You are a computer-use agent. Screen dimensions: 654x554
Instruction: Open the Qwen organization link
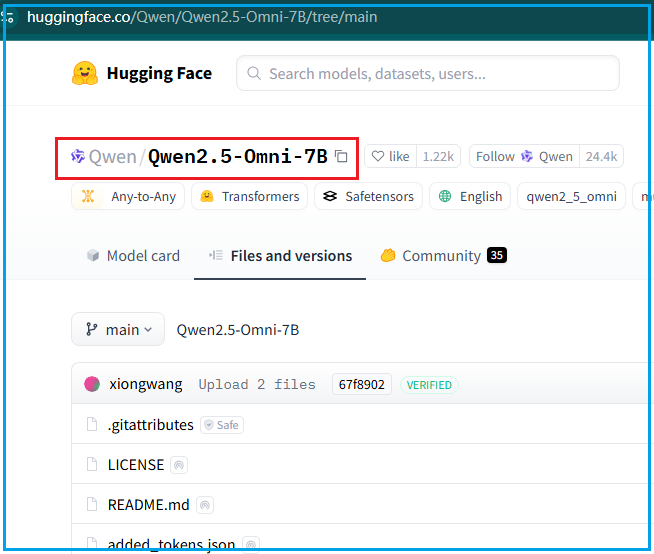(x=113, y=157)
